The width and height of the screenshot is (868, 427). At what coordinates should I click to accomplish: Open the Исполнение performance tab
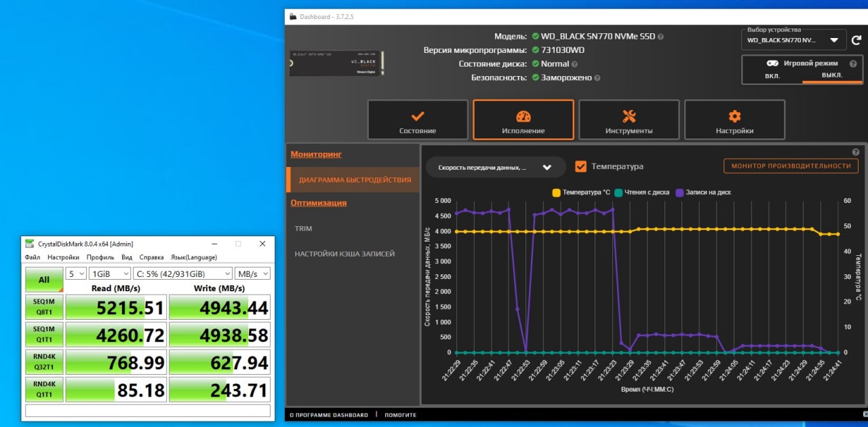point(524,119)
